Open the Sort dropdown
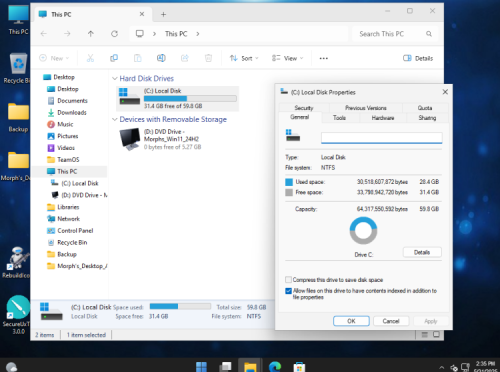The image size is (500, 372). pos(244,58)
